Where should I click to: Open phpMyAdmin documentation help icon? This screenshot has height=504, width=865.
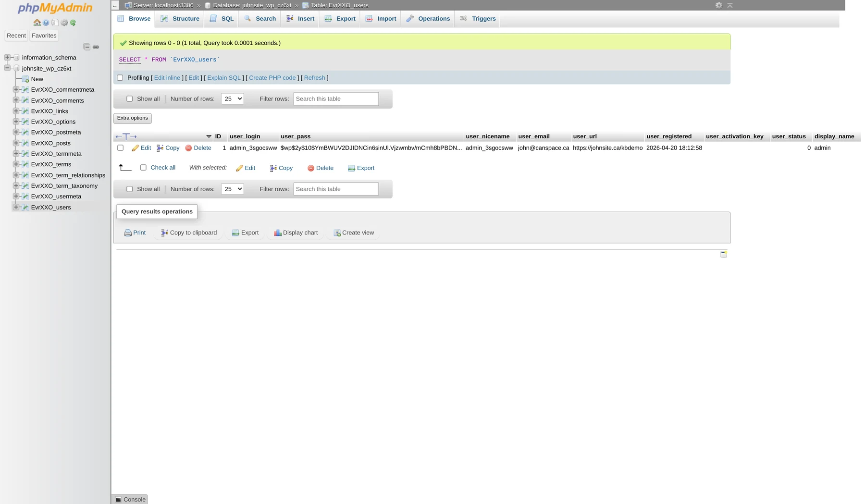[46, 23]
